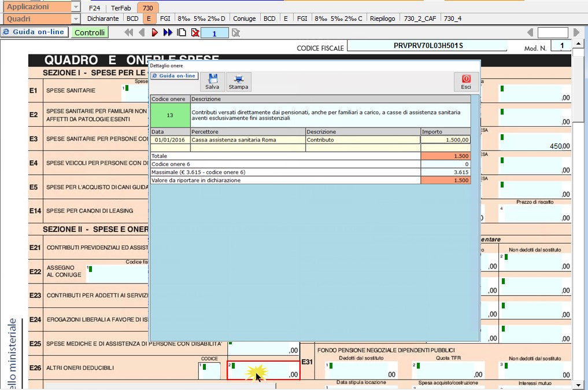
Task: Select the 730 tab
Action: [148, 8]
